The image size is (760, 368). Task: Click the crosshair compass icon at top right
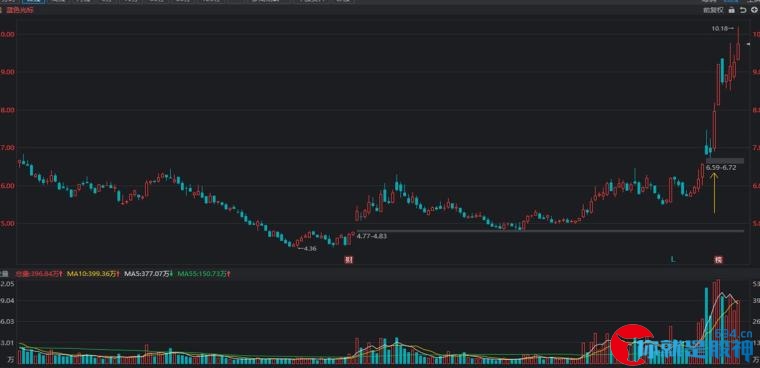pos(754,10)
